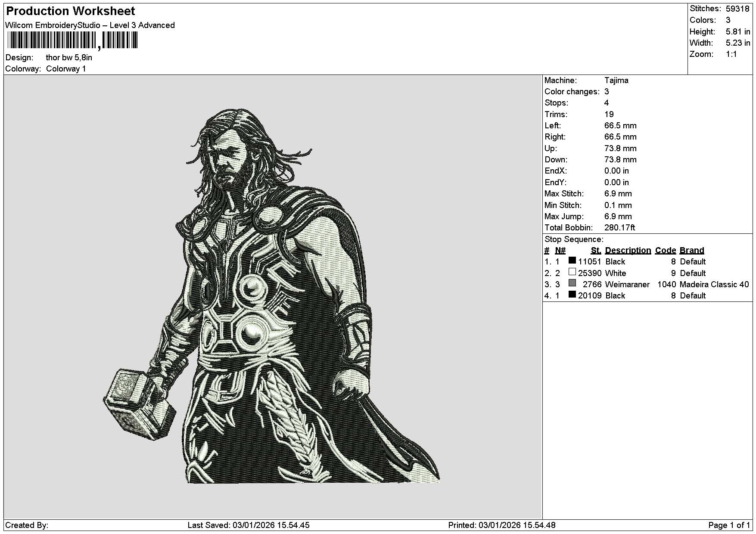756x534 pixels.
Task: Click the Zoom value "1:1"
Action: [731, 54]
